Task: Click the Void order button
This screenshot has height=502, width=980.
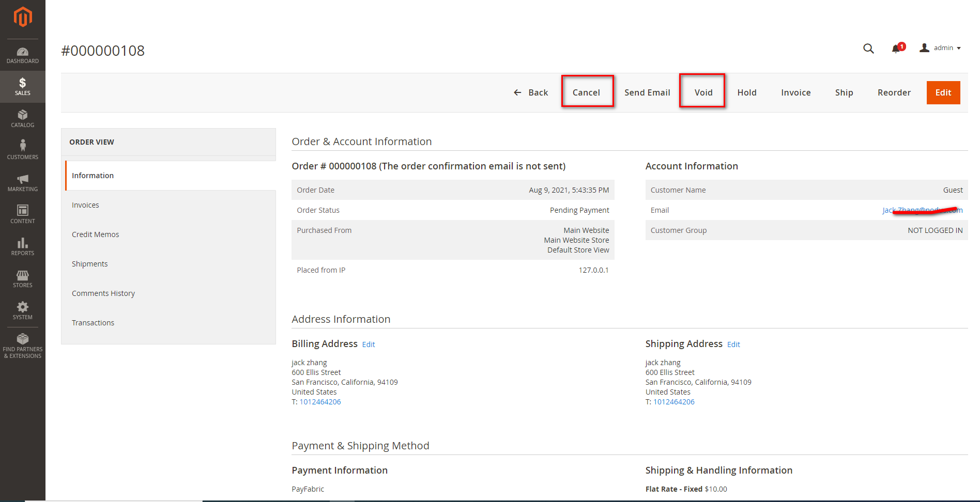Action: (x=703, y=92)
